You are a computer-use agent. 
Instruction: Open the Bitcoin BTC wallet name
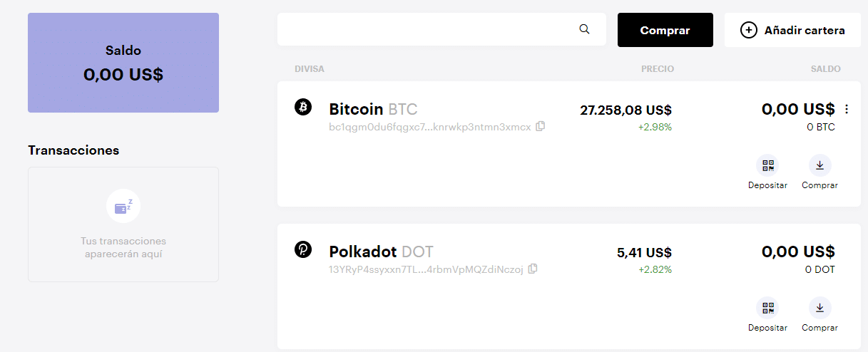click(373, 109)
